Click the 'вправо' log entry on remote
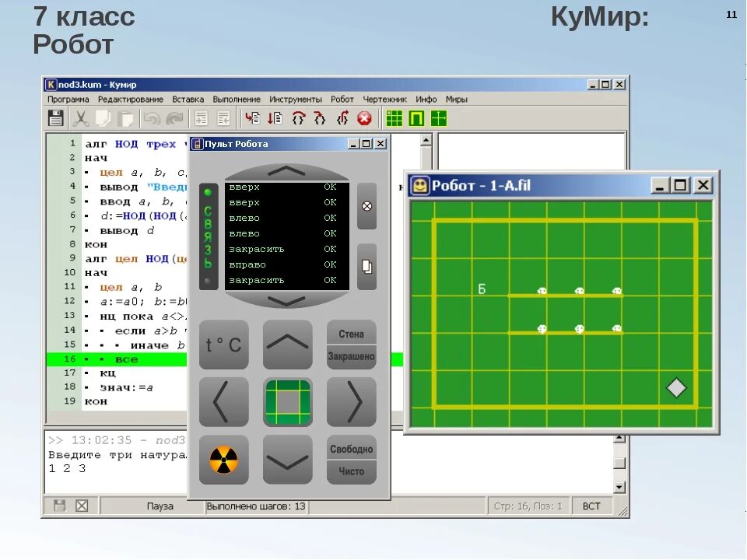747x560 pixels. coord(247,264)
